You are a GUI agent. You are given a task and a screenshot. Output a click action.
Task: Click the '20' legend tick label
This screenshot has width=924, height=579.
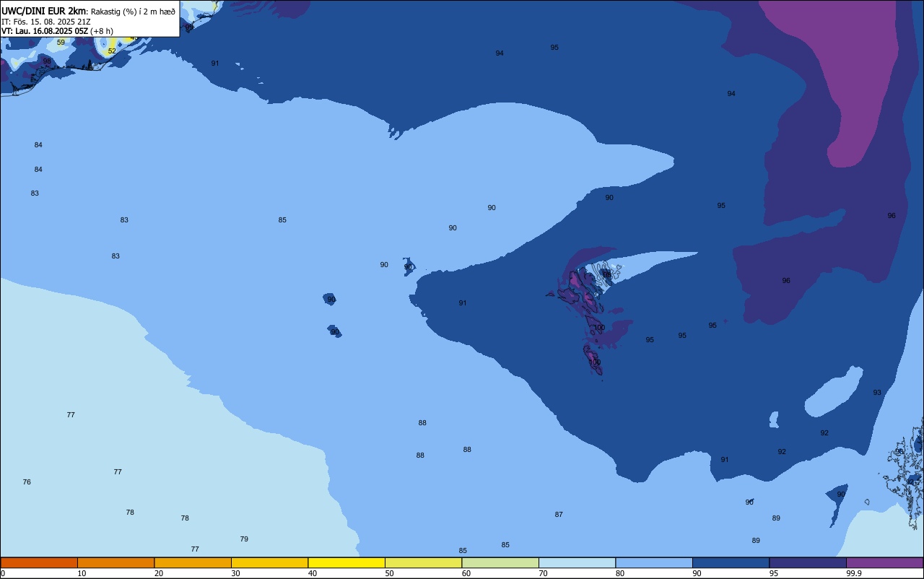point(159,573)
